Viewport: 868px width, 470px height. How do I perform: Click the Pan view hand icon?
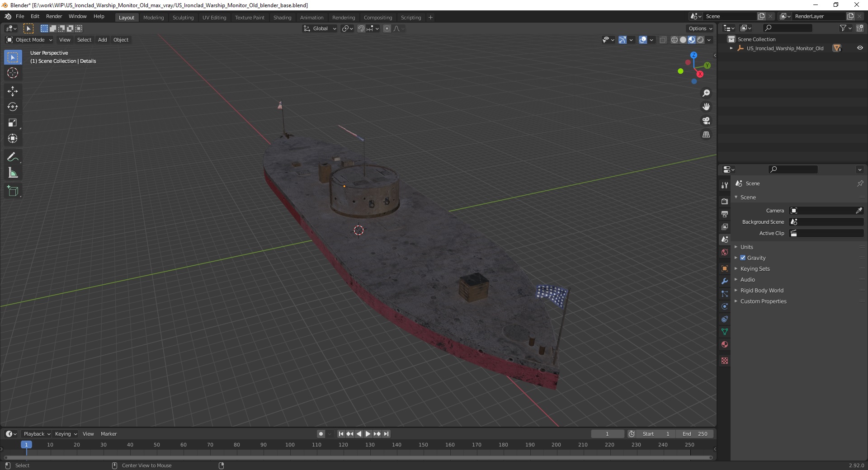(x=706, y=107)
